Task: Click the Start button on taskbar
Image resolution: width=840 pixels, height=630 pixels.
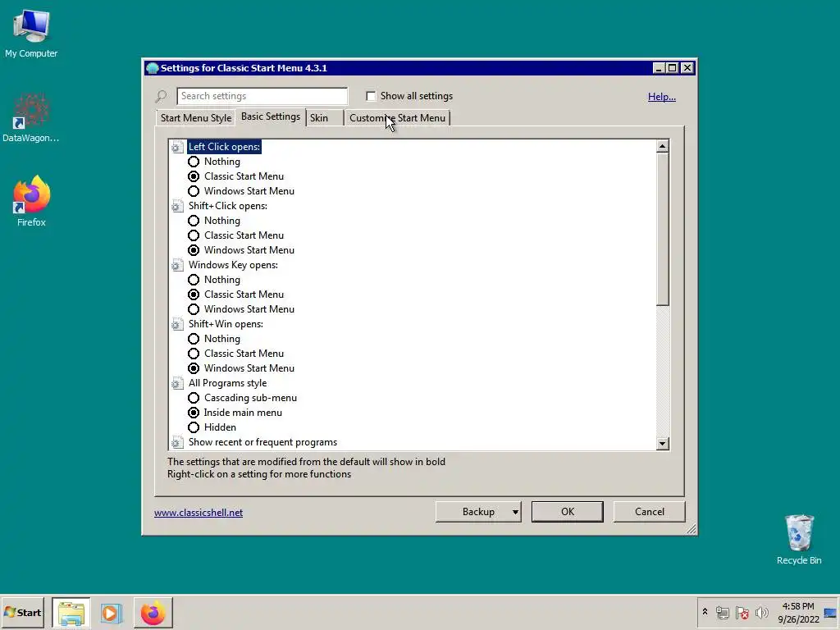Action: [22, 613]
